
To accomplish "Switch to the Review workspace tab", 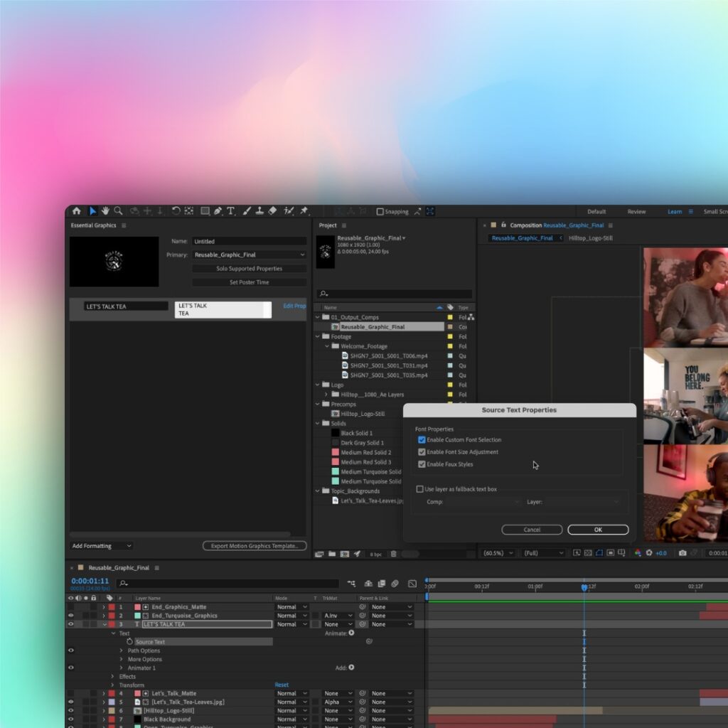I will [636, 211].
